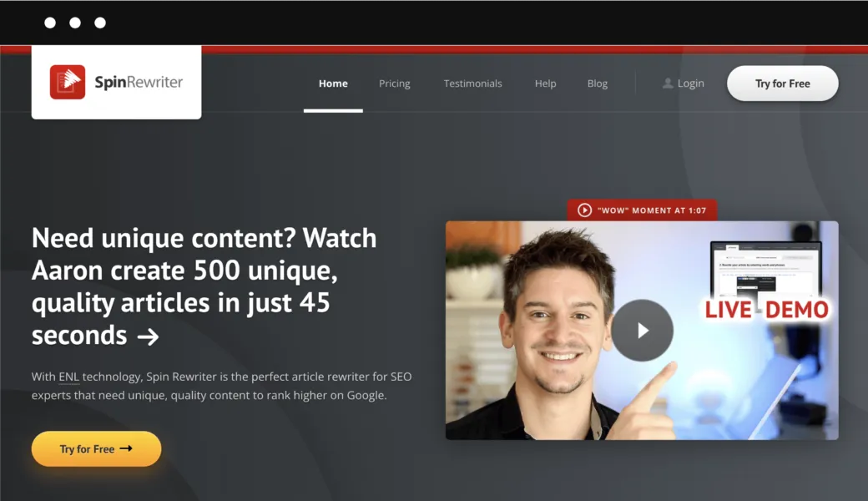
Task: Open the Testimonials nav item
Action: (472, 83)
